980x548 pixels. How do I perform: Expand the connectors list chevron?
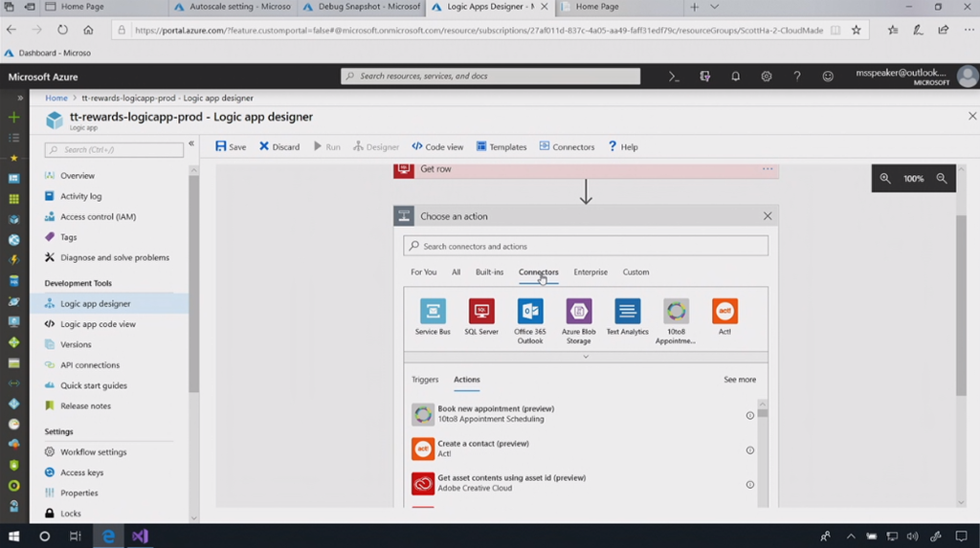click(586, 357)
